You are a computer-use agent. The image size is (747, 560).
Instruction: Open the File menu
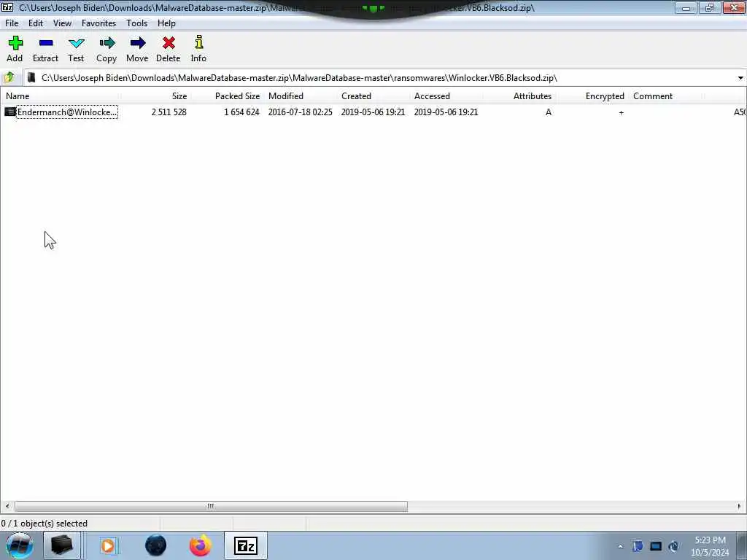pyautogui.click(x=12, y=23)
